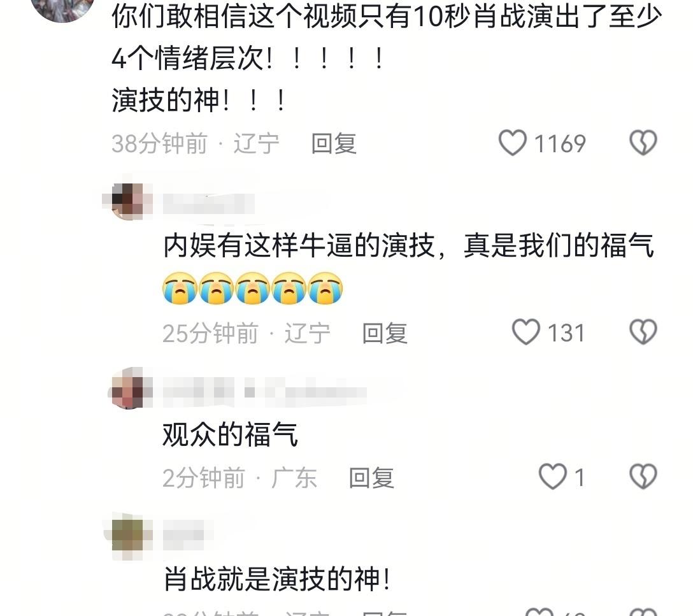The height and width of the screenshot is (616, 693).
Task: Select the 肖战就是演技的神 comment text
Action: pyautogui.click(x=276, y=579)
